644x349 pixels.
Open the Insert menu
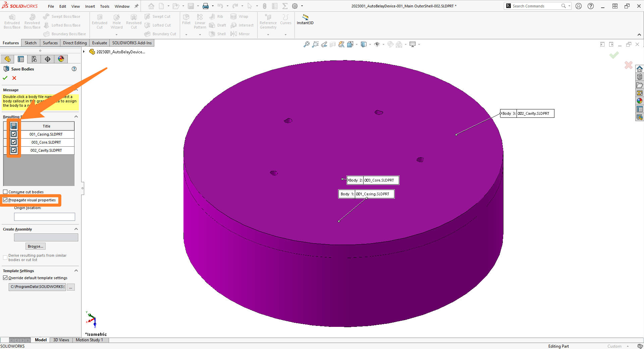[90, 6]
